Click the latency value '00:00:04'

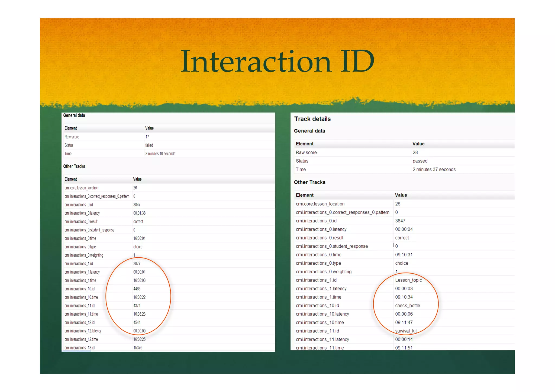click(404, 229)
